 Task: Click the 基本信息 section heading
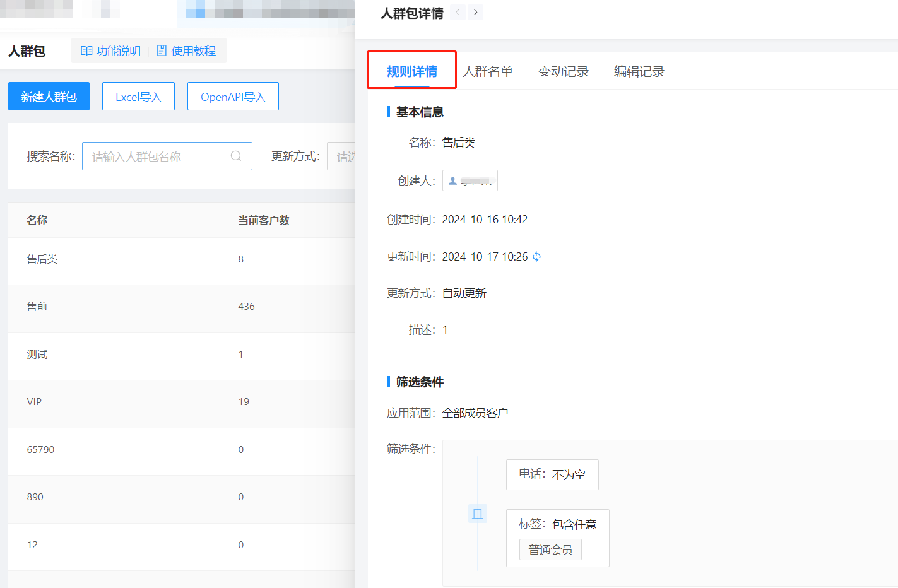pyautogui.click(x=420, y=112)
